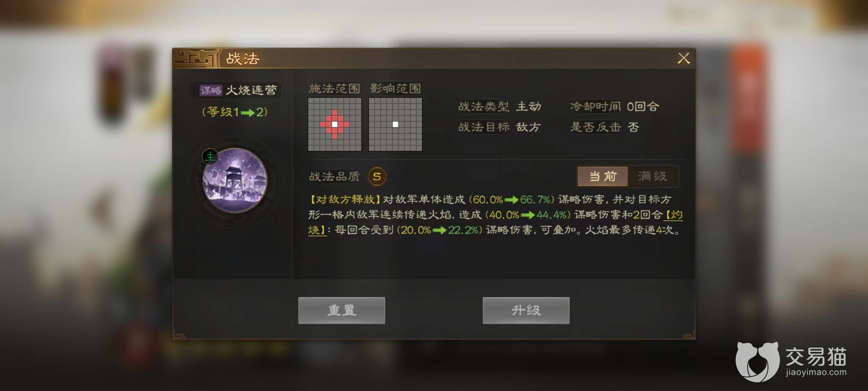The image size is (868, 391).
Task: Switch to the 满级 tab
Action: [653, 176]
